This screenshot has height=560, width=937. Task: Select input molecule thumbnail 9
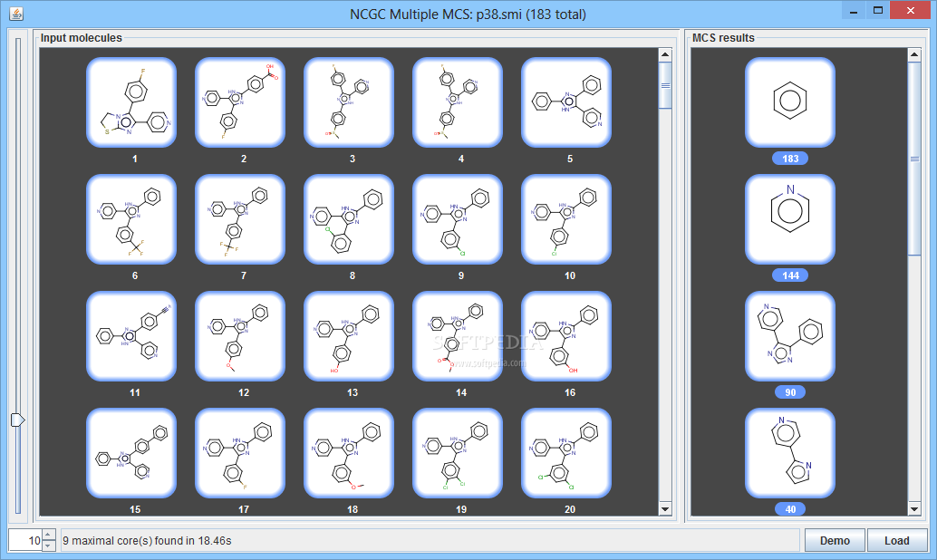(458, 219)
